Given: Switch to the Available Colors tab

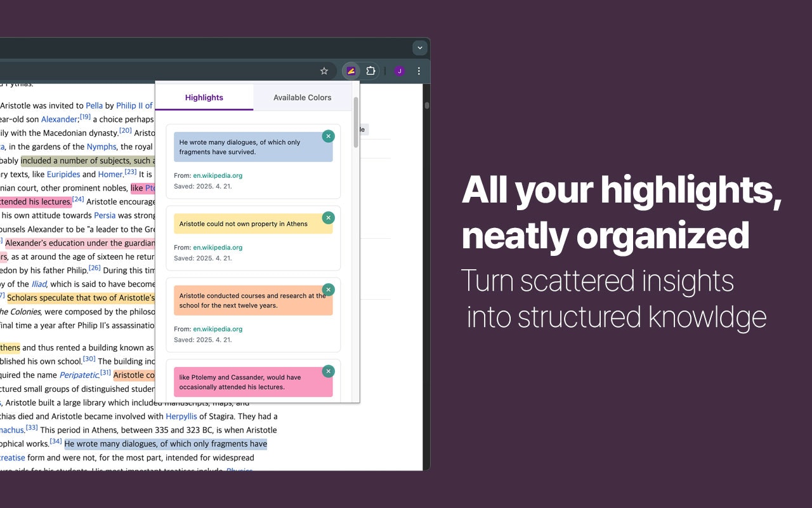Looking at the screenshot, I should (303, 97).
